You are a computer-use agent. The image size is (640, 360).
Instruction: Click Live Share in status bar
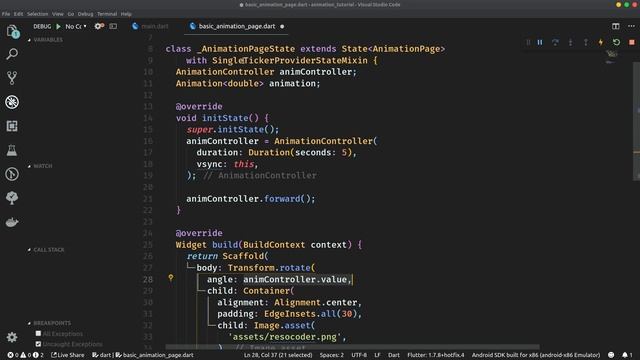point(67,355)
